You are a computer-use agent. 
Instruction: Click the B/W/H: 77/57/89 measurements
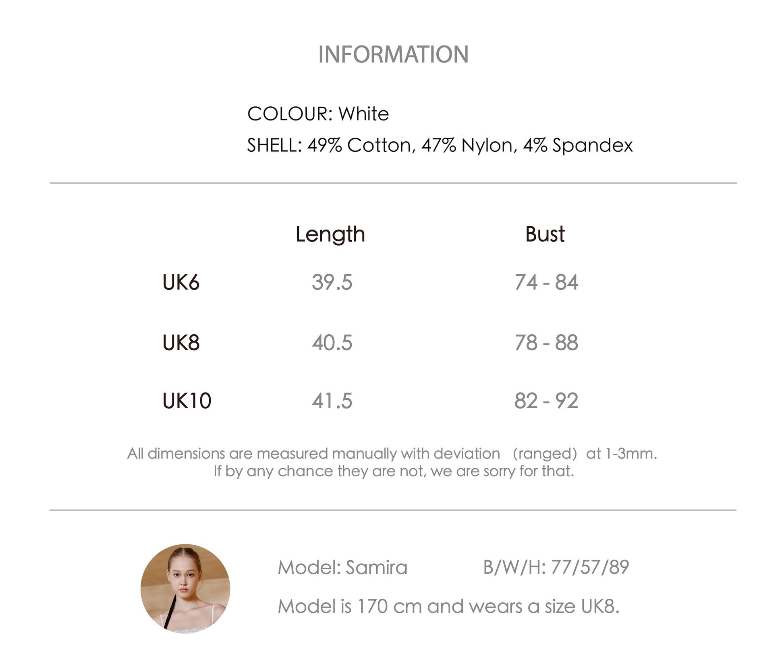point(556,567)
